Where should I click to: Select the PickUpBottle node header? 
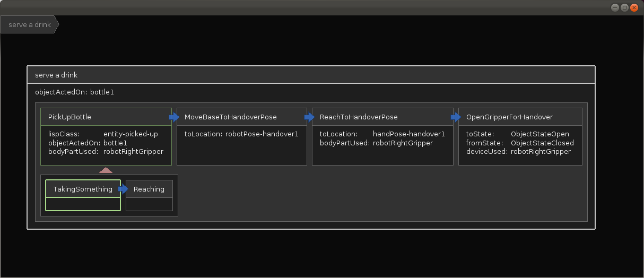pyautogui.click(x=106, y=117)
